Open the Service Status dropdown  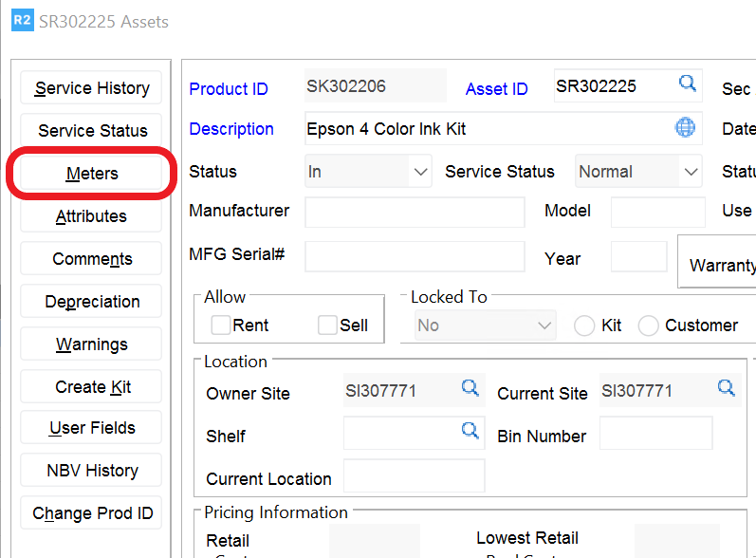coord(690,172)
